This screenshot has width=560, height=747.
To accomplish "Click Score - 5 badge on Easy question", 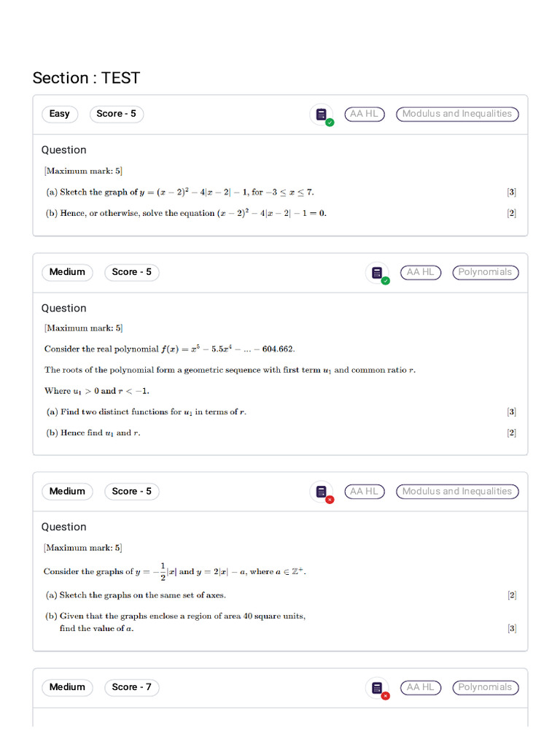I will click(116, 114).
